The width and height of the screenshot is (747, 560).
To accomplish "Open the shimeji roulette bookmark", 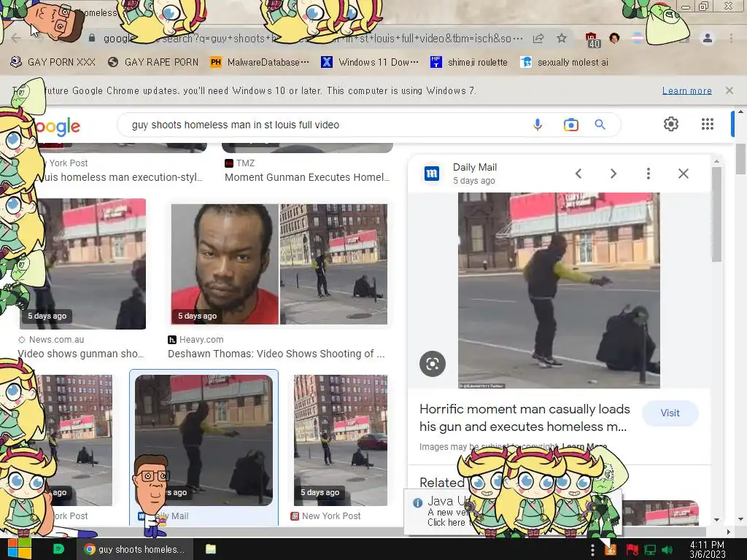I will coord(469,63).
